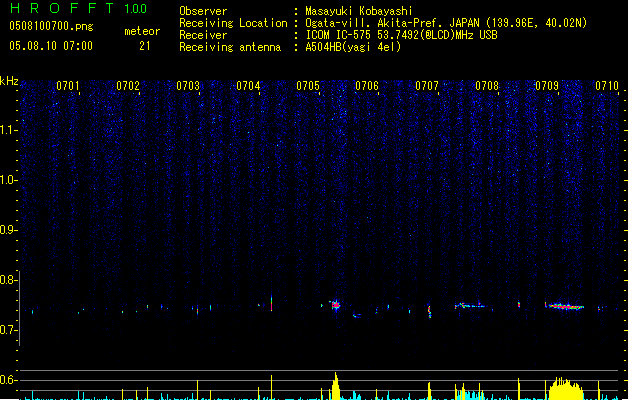The height and width of the screenshot is (400, 629).
Task: Click the kHz axis unit label
Action: [9, 81]
